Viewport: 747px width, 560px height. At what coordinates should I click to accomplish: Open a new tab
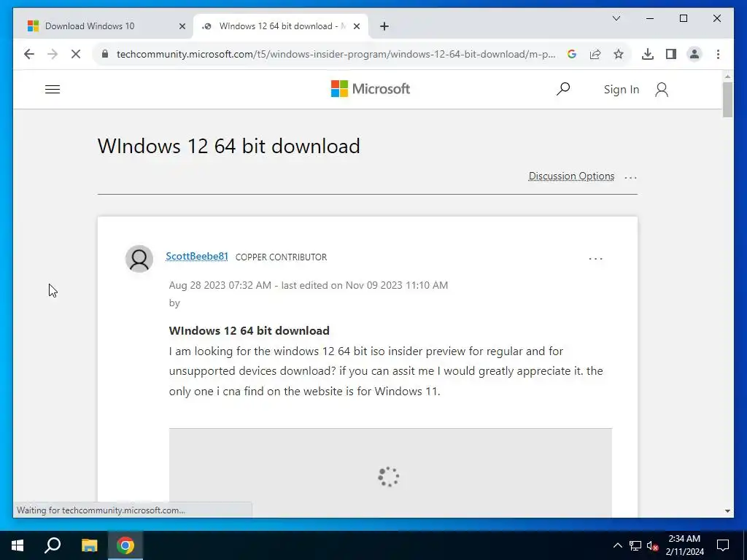[x=384, y=26]
